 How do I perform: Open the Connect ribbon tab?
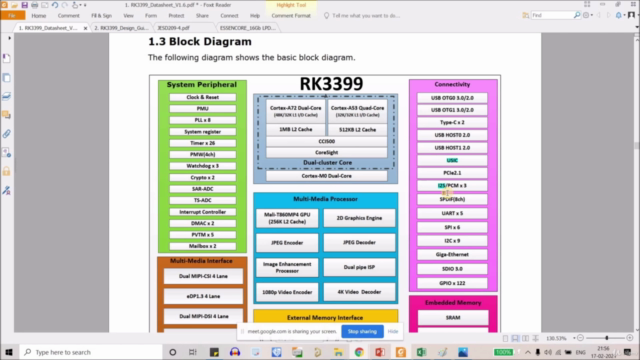[x=229, y=16]
